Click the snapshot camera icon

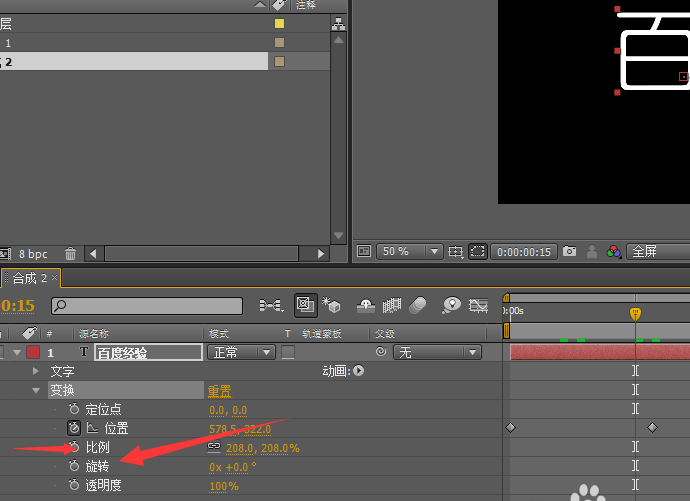click(x=569, y=252)
